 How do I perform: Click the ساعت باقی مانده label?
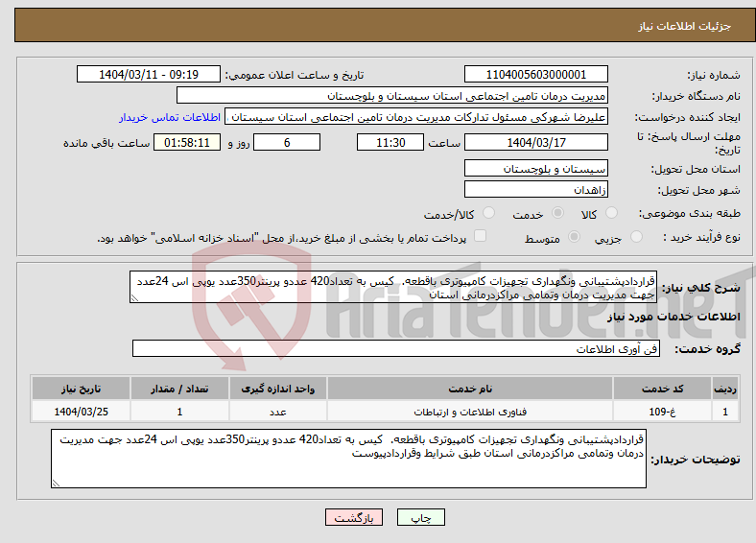coord(106,143)
